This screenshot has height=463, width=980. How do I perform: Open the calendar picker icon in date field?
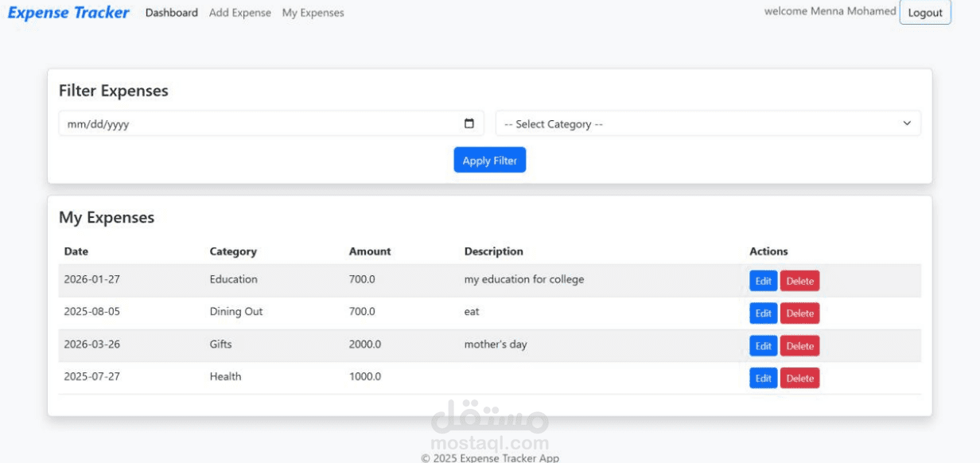pos(469,123)
